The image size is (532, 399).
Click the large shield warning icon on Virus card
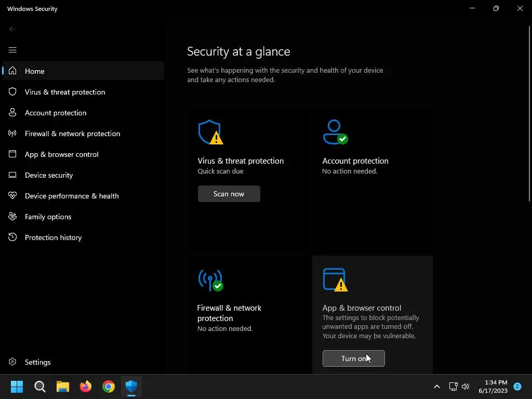[x=210, y=132]
